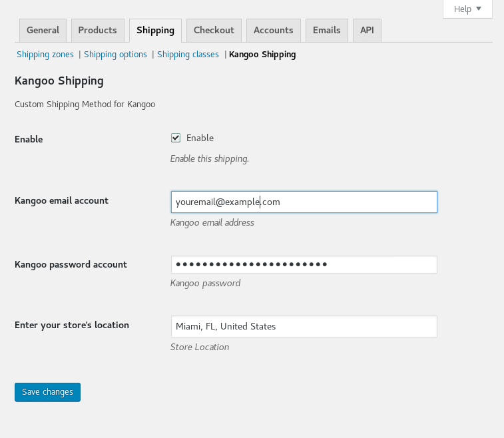The height and width of the screenshot is (438, 504).
Task: Click the bold 'Enable' row label
Action: tap(29, 139)
